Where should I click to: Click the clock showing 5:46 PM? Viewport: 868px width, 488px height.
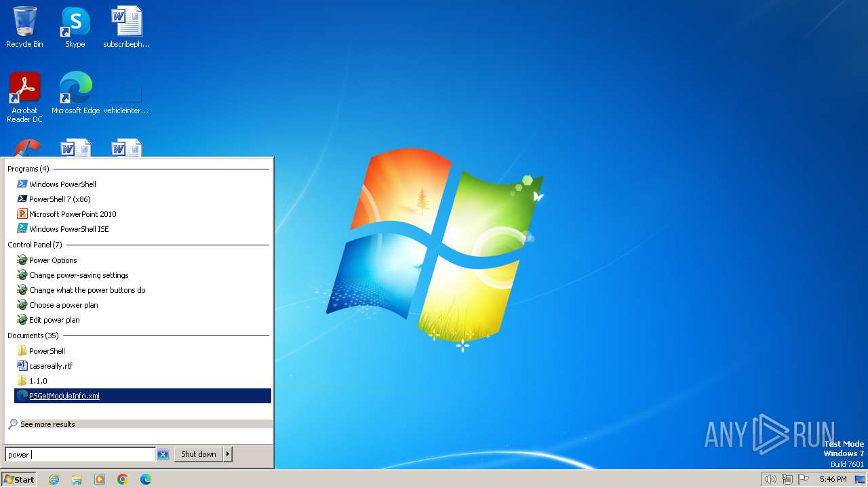[x=833, y=479]
